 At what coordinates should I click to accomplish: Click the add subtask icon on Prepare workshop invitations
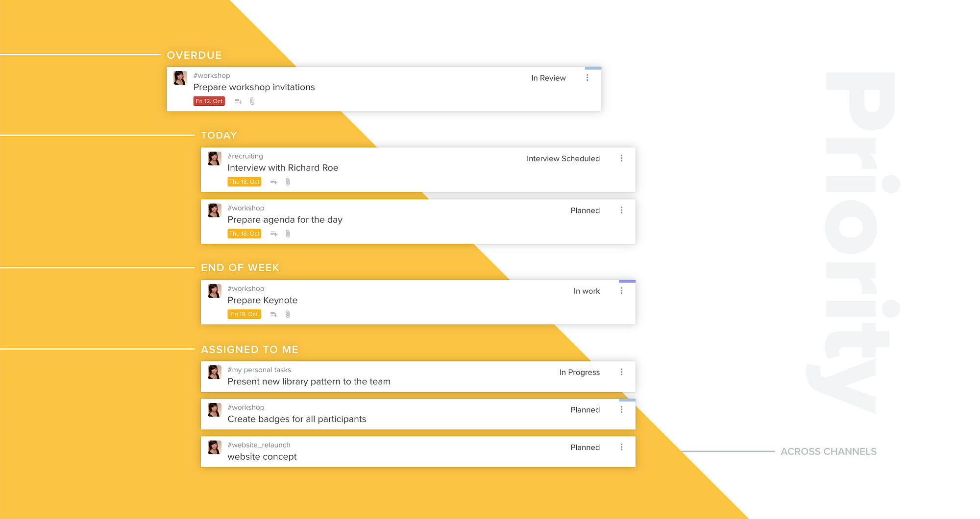238,101
